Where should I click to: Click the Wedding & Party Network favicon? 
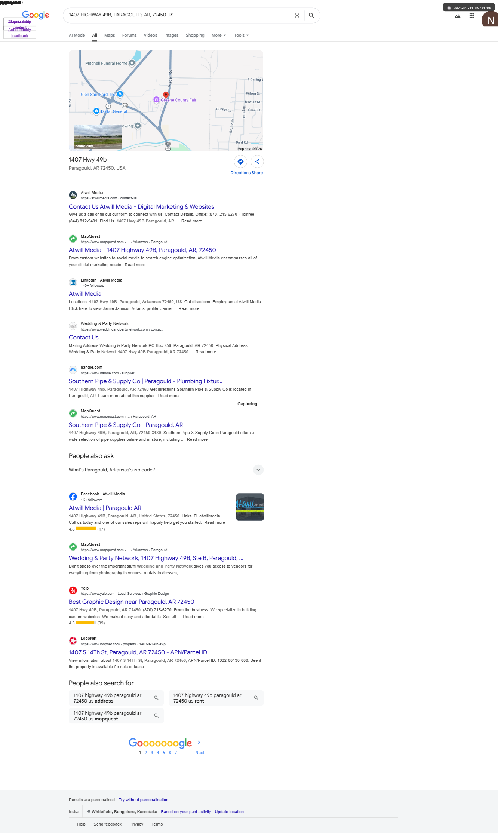tap(73, 326)
